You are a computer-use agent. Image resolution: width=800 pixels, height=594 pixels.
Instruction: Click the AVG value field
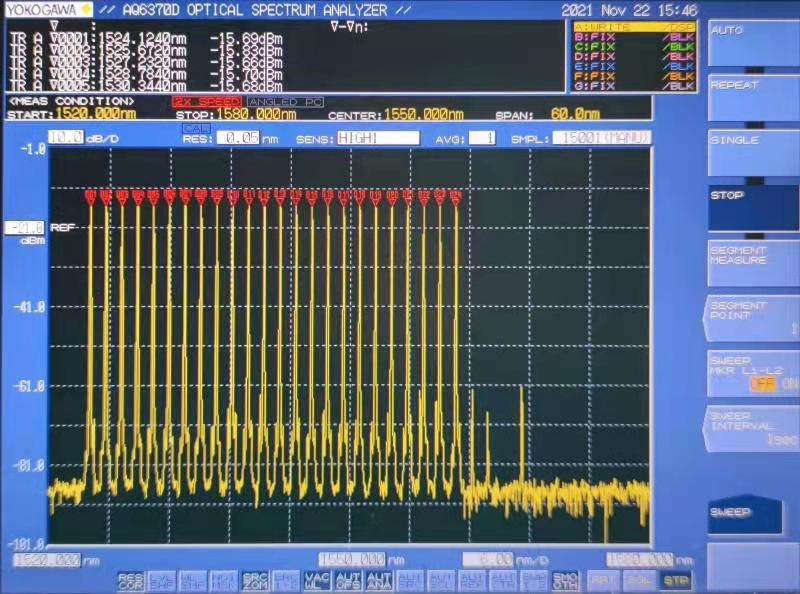pyautogui.click(x=482, y=138)
